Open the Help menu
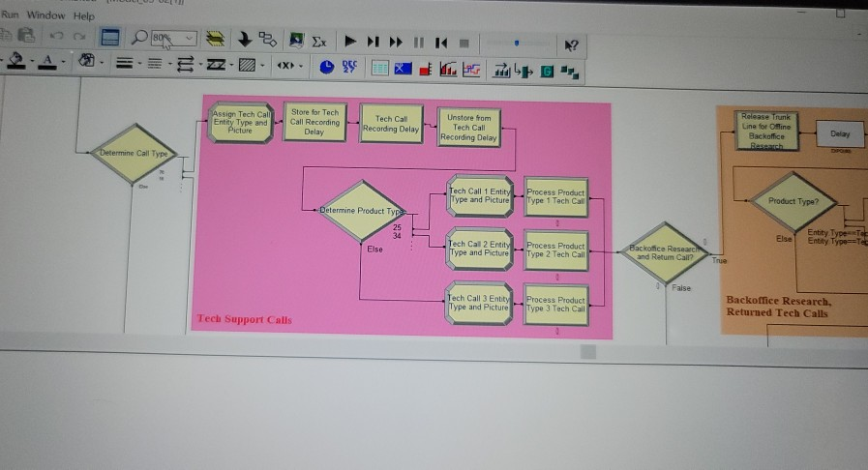The width and height of the screenshot is (868, 470). [x=84, y=16]
